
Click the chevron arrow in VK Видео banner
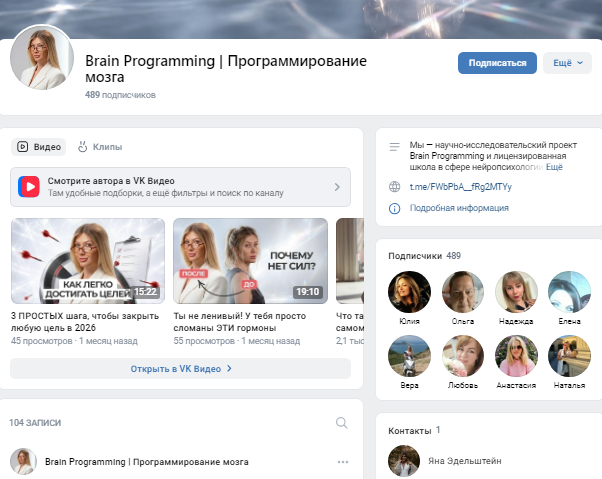pyautogui.click(x=337, y=187)
